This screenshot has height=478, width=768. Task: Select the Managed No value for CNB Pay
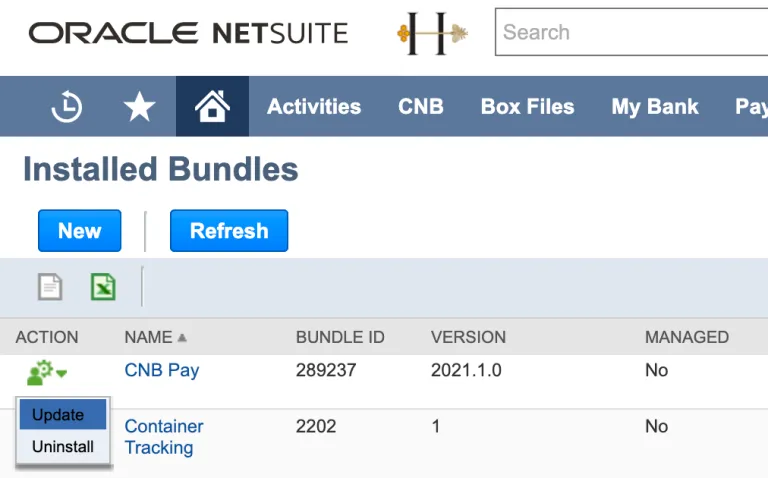[x=656, y=370]
